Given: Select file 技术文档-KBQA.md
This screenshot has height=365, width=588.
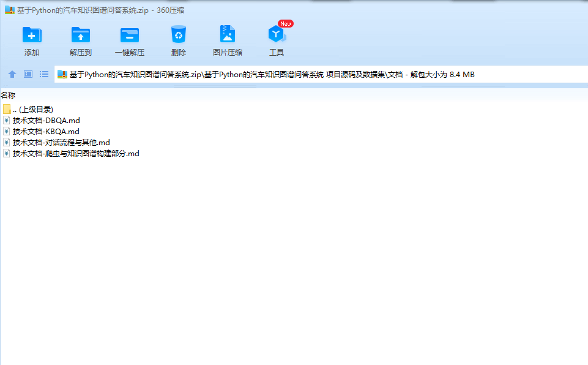Looking at the screenshot, I should [x=46, y=132].
